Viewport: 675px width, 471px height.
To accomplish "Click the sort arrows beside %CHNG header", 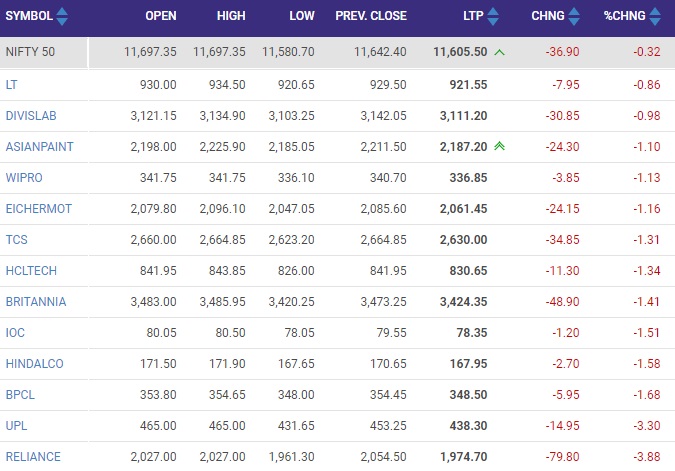I will [655, 17].
